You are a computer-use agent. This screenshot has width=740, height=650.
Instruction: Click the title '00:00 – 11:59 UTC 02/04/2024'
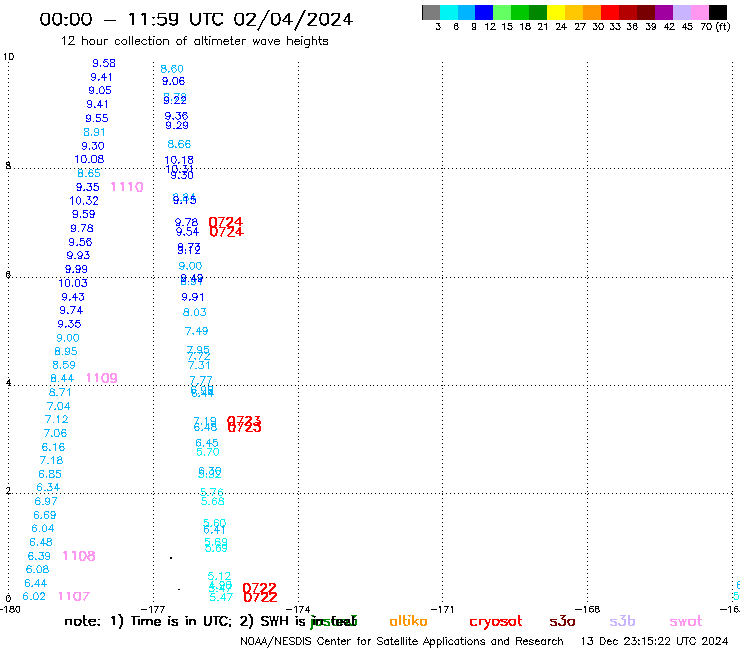point(196,19)
